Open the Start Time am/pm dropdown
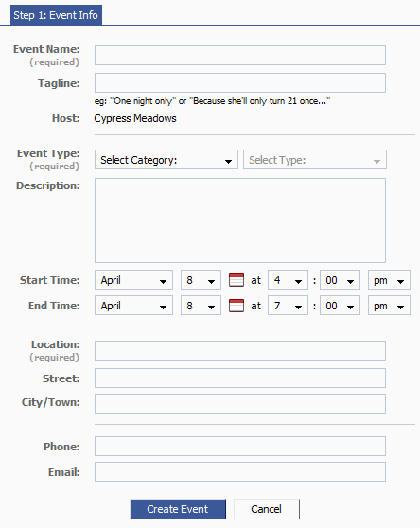Viewport: 420px width, 528px height. (389, 279)
